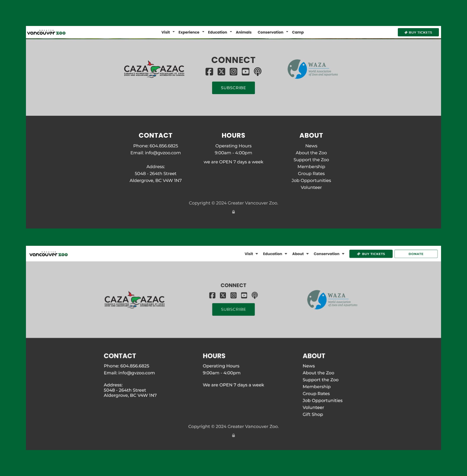Click the Facebook icon in Connect section
The height and width of the screenshot is (476, 467).
209,71
